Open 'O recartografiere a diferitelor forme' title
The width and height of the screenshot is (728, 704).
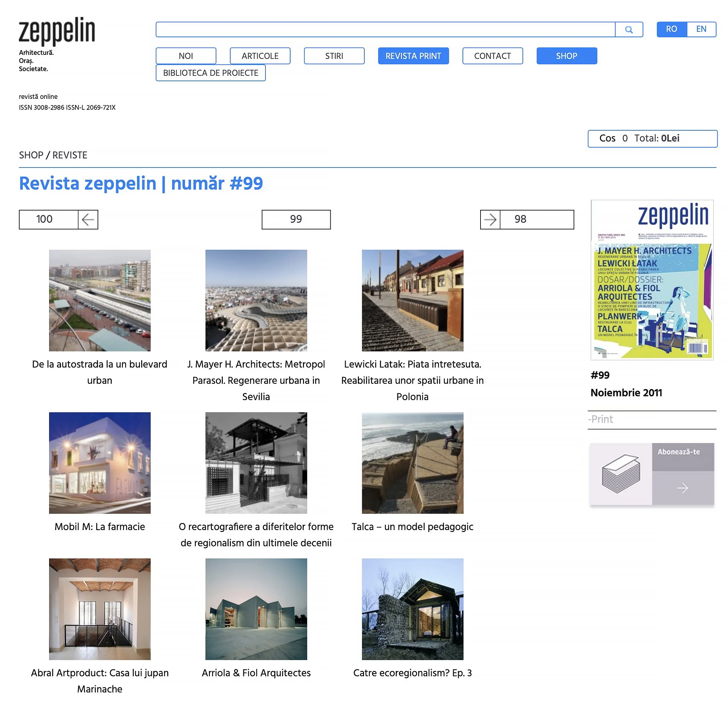[256, 535]
